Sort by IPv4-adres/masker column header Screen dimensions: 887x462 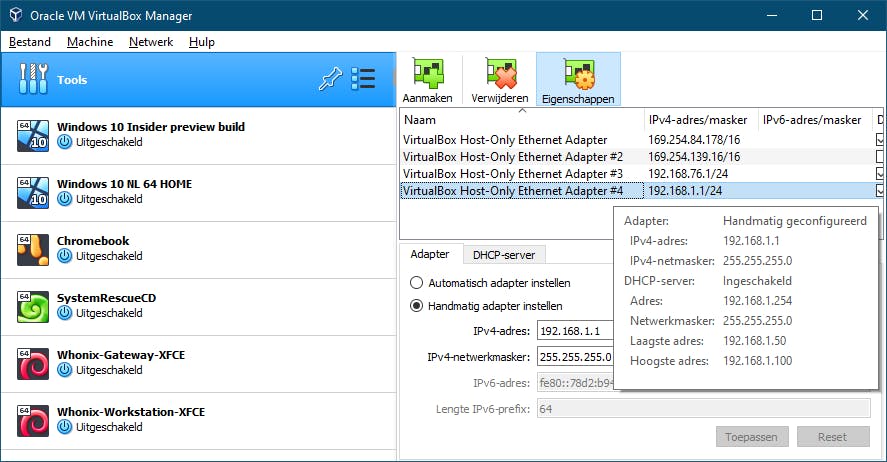point(700,120)
